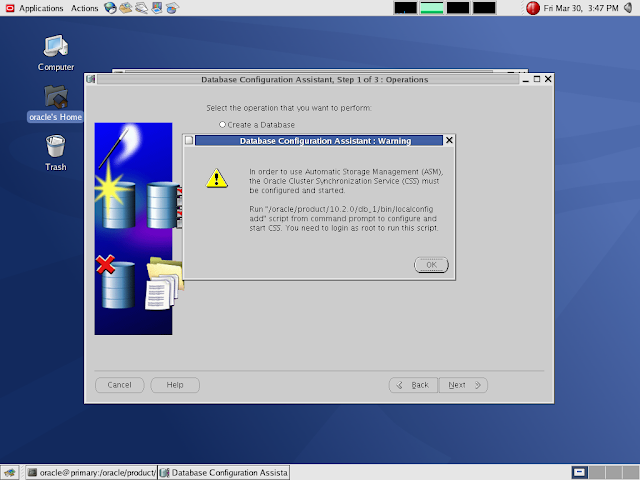
Task: Select the second workspace in switcher
Action: tap(597, 473)
